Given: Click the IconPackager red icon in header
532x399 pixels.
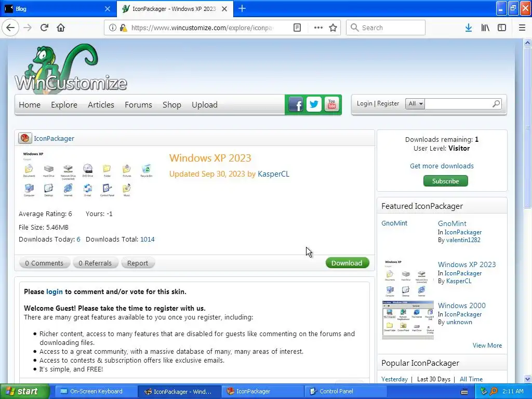Looking at the screenshot, I should tap(25, 138).
